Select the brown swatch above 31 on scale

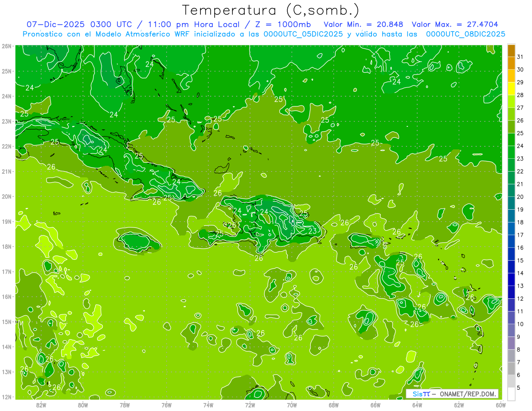click(511, 51)
